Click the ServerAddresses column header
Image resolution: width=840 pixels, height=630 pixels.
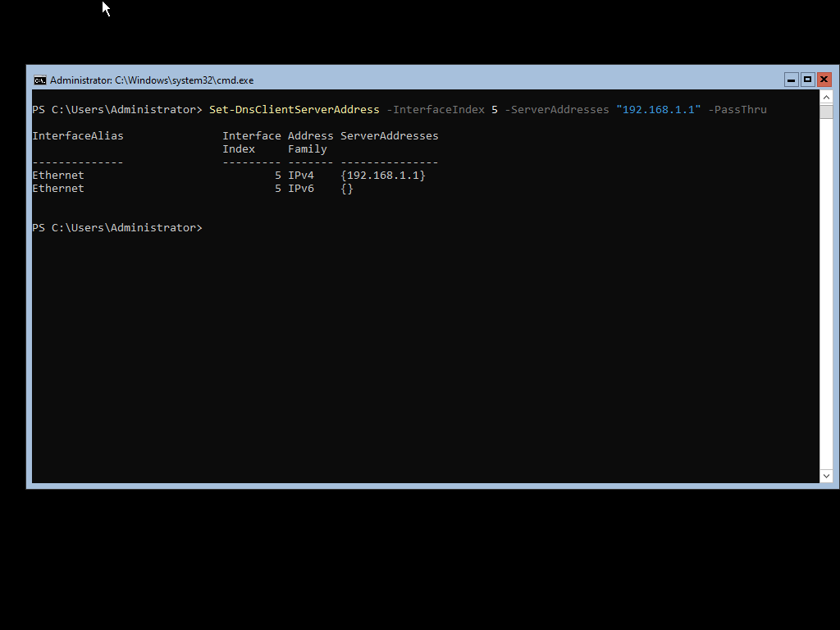click(x=389, y=136)
